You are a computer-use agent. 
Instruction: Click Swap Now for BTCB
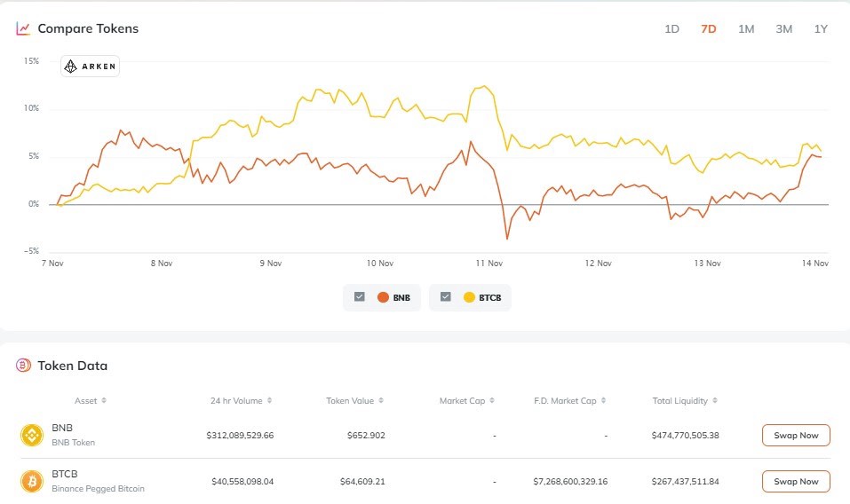pyautogui.click(x=796, y=481)
